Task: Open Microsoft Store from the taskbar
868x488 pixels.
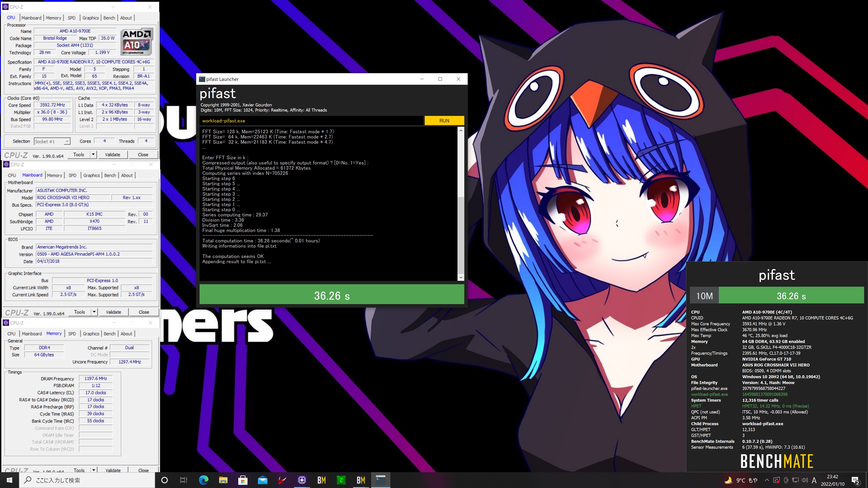Action: point(243,480)
